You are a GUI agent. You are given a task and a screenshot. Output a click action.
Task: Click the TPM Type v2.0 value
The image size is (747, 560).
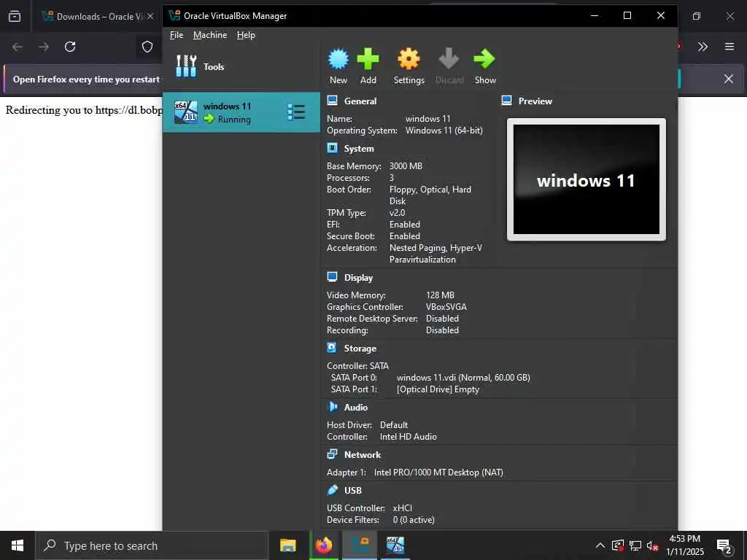[x=397, y=213]
